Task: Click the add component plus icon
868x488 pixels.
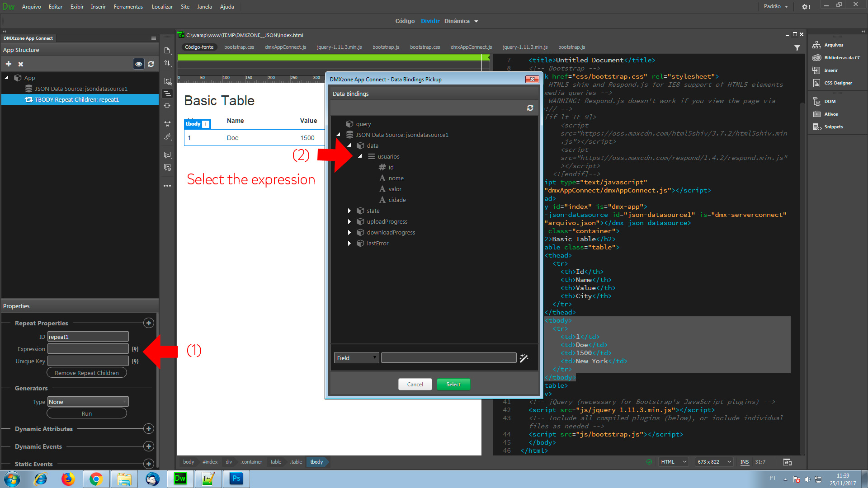Action: (9, 64)
